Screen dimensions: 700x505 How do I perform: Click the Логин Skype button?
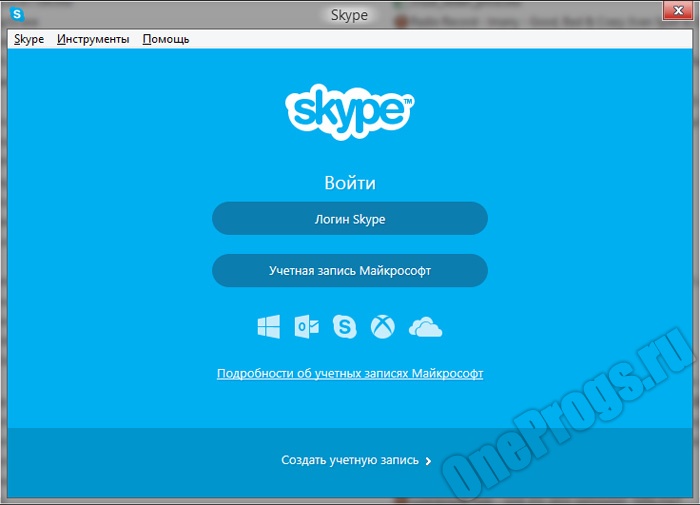pyautogui.click(x=350, y=218)
